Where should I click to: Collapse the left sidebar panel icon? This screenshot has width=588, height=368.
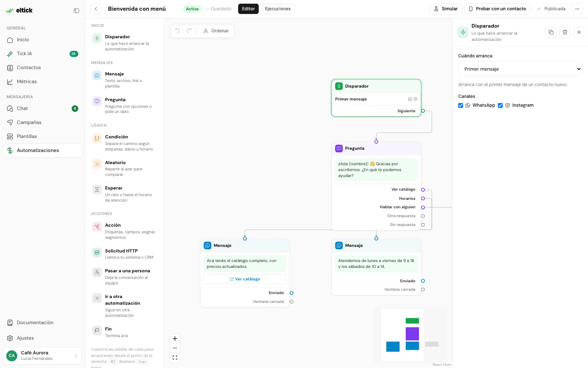click(76, 11)
